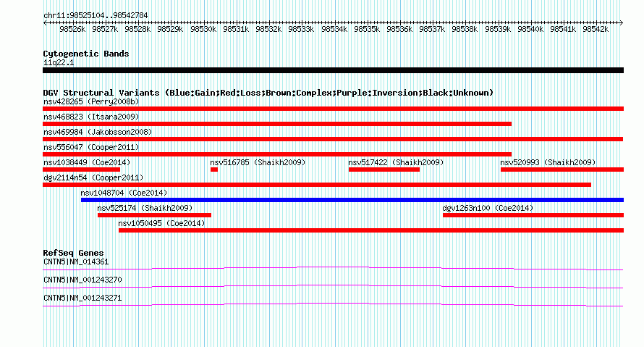
Task: Open the nsv1038449 (Coe2014) variant label
Action: 87,162
